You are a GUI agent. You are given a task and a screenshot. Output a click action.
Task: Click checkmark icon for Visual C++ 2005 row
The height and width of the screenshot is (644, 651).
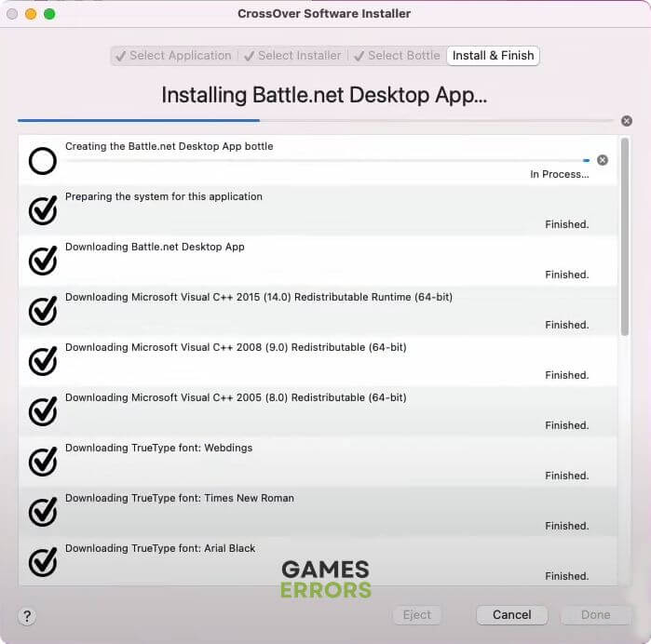click(43, 411)
